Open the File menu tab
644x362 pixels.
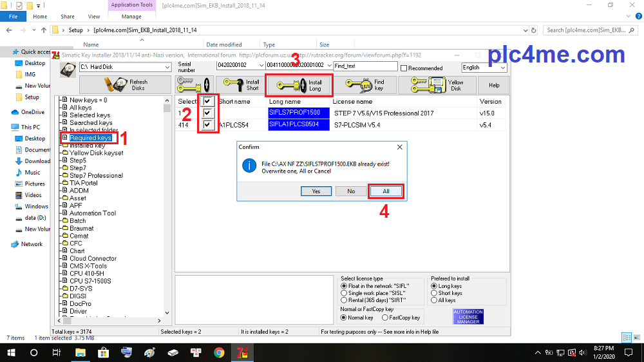coord(13,17)
